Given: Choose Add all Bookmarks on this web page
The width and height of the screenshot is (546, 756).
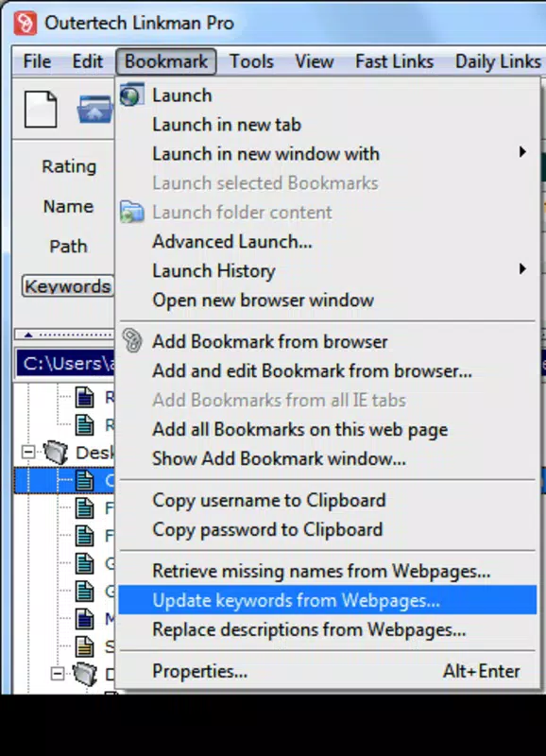Looking at the screenshot, I should click(x=328, y=430).
